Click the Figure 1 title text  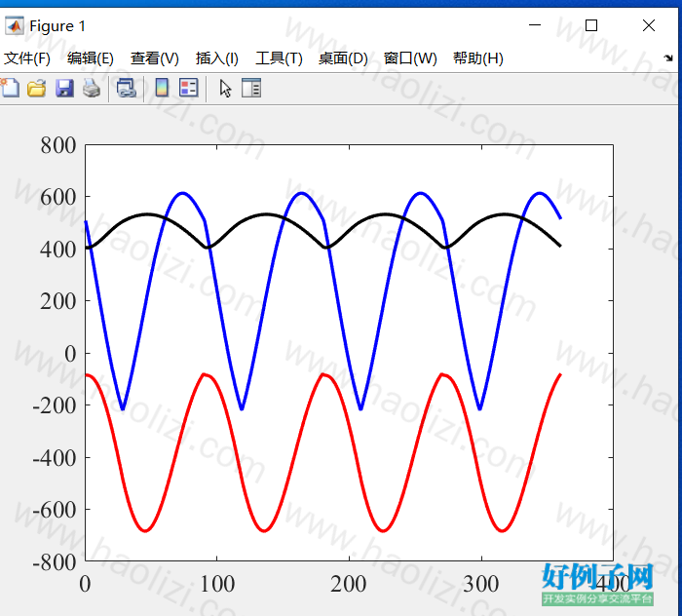coord(57,26)
